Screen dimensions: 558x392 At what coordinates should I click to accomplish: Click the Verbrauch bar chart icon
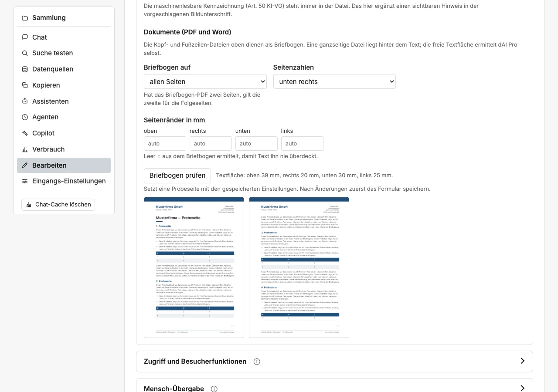coord(25,149)
